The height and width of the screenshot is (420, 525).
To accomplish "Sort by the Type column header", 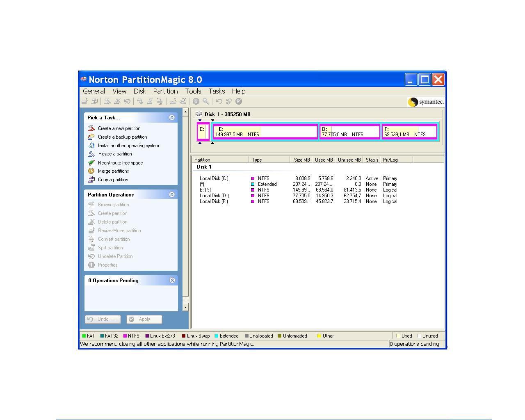I will coord(269,160).
